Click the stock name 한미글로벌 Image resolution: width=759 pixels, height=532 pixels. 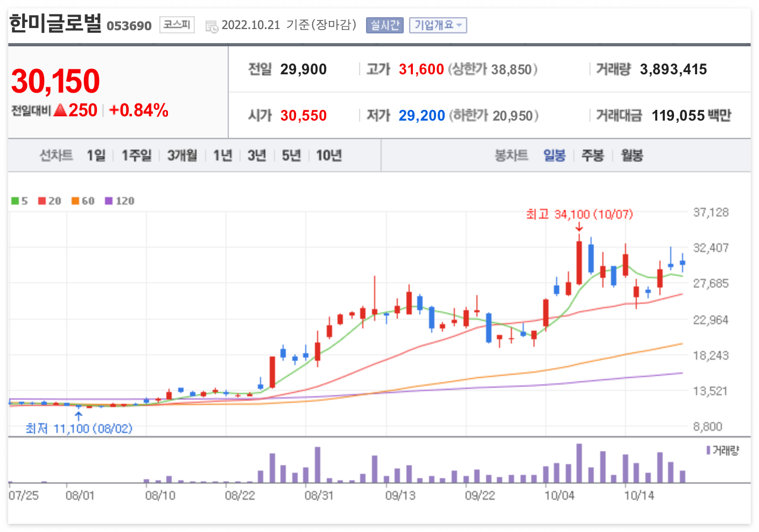click(x=55, y=23)
